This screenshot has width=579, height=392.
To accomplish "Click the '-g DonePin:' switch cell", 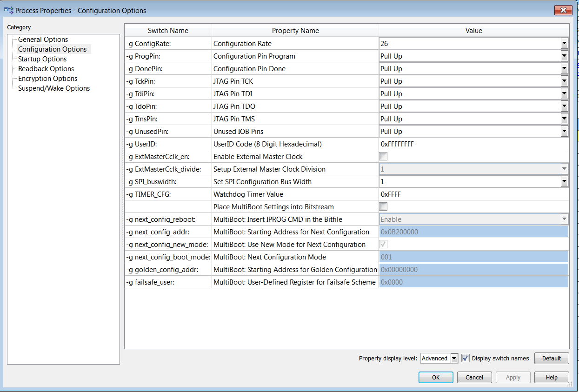I will [x=168, y=68].
